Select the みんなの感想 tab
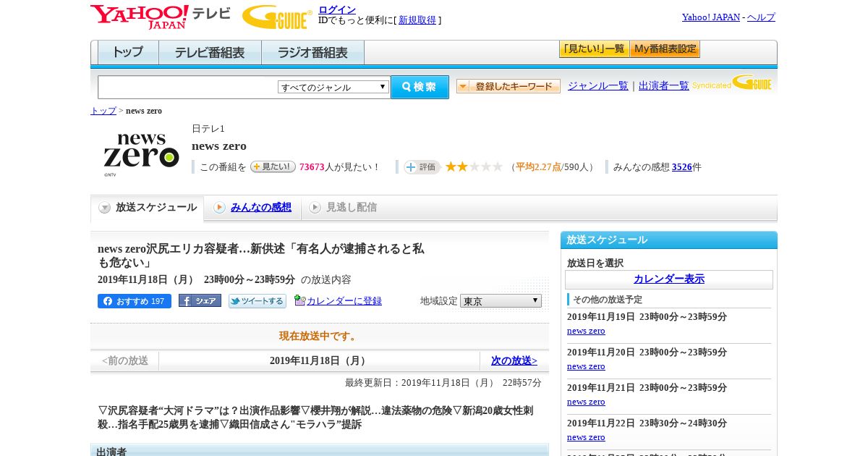868x456 pixels. [x=252, y=208]
